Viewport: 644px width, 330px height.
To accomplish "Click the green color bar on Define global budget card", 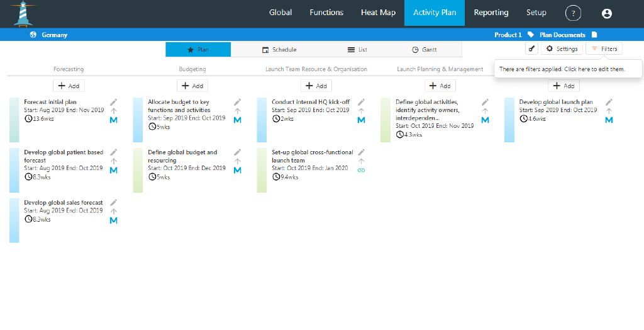I will [x=138, y=170].
